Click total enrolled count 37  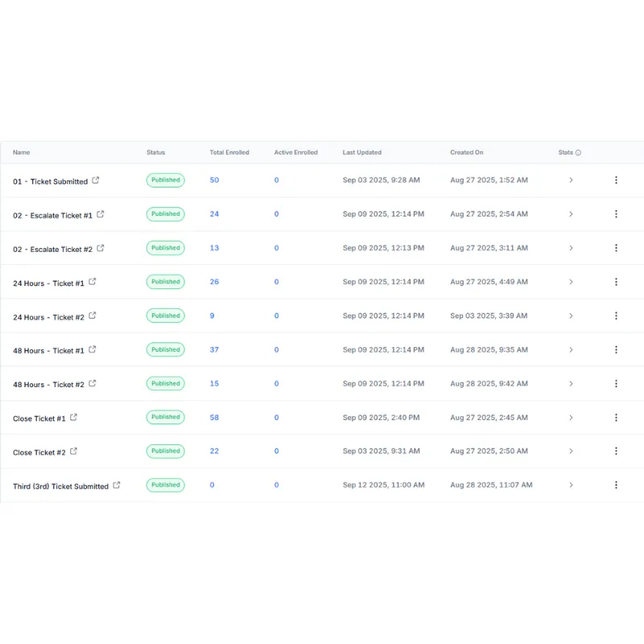214,349
